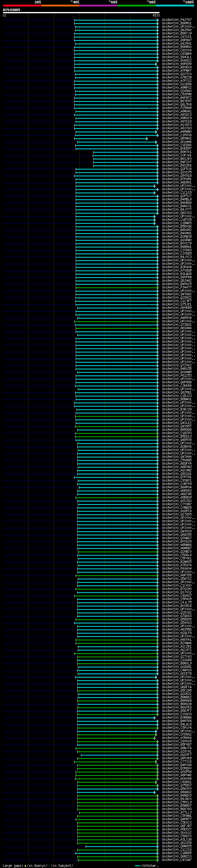Click the alignment bar for UniRef100_B9HTK1
Image resolution: width=197 pixels, height=868 pixels.
126,152
